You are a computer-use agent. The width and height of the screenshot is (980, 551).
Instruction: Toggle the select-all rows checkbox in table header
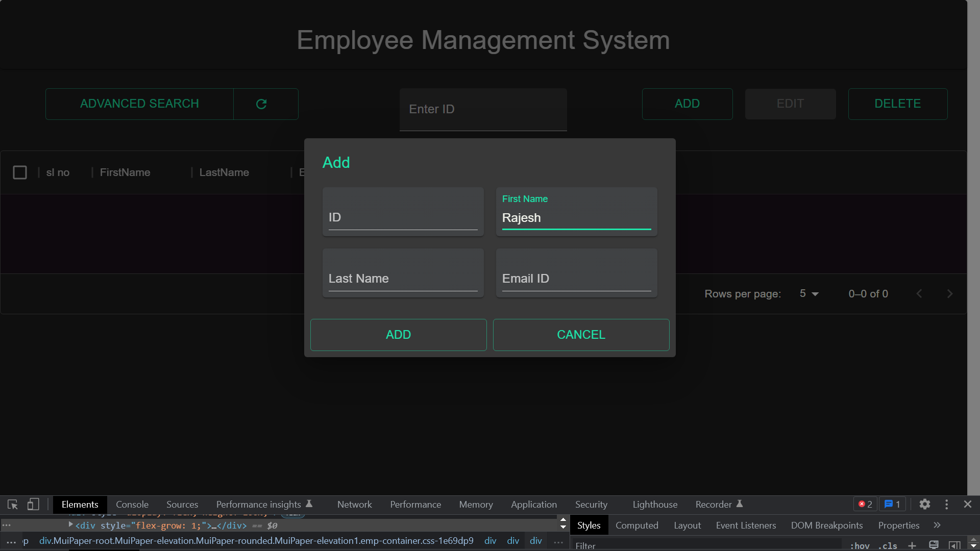pos(20,172)
